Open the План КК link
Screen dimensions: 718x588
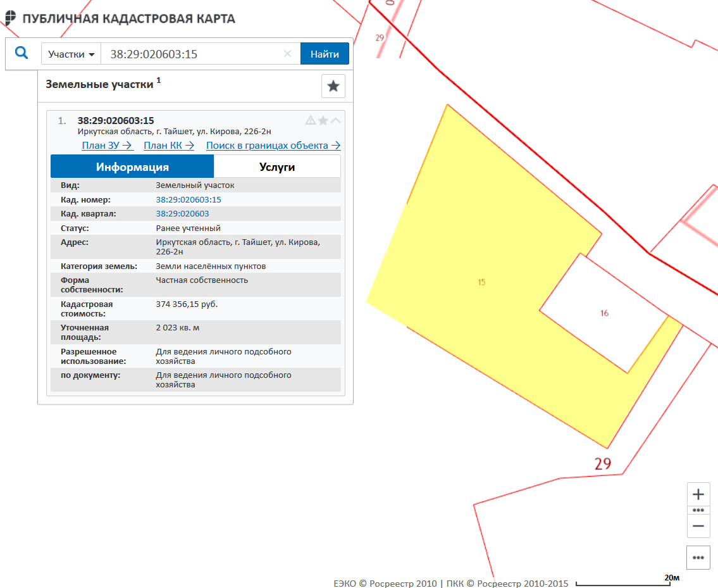coord(169,146)
